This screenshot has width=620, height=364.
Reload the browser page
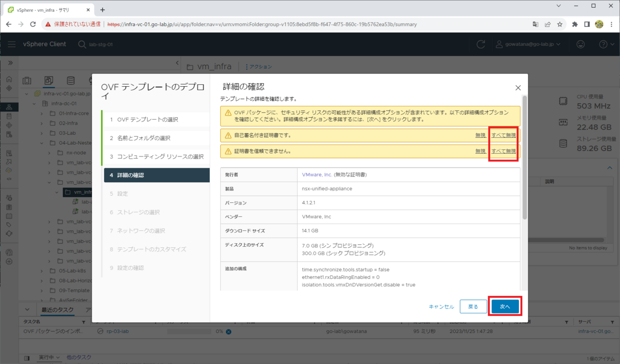tap(33, 24)
